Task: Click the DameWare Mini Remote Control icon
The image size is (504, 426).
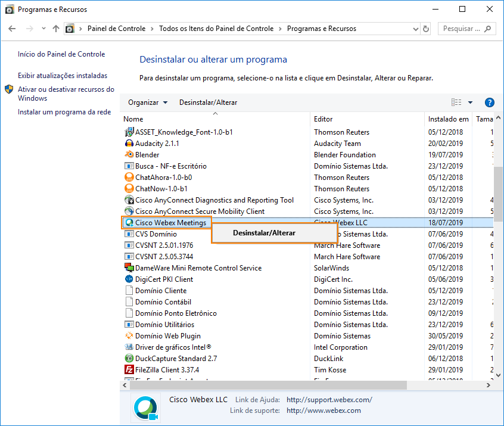Action: [x=129, y=268]
